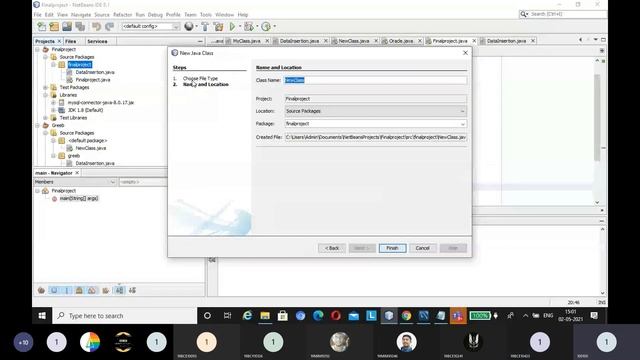
Task: Click the Finish button
Action: click(392, 248)
